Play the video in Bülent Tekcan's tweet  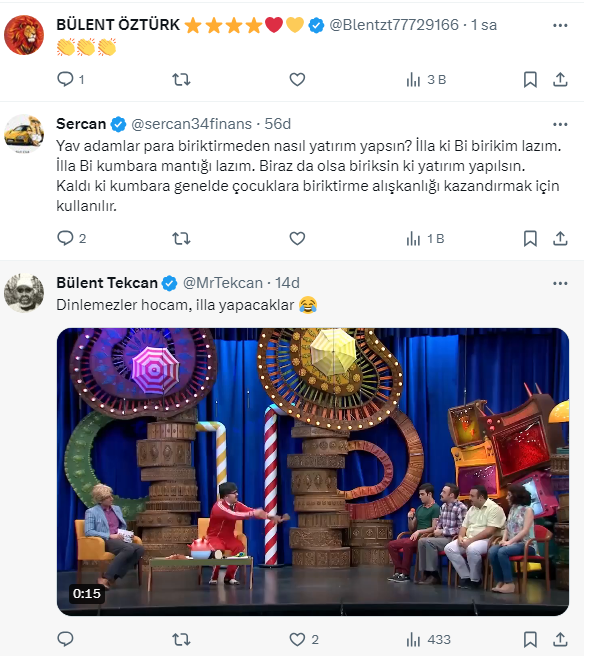[x=312, y=471]
